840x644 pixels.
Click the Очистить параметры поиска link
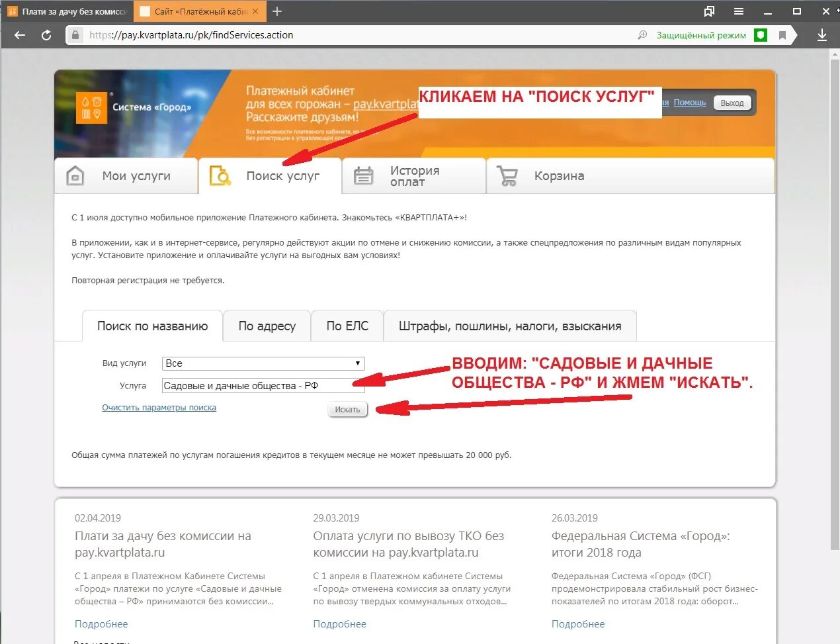(159, 408)
